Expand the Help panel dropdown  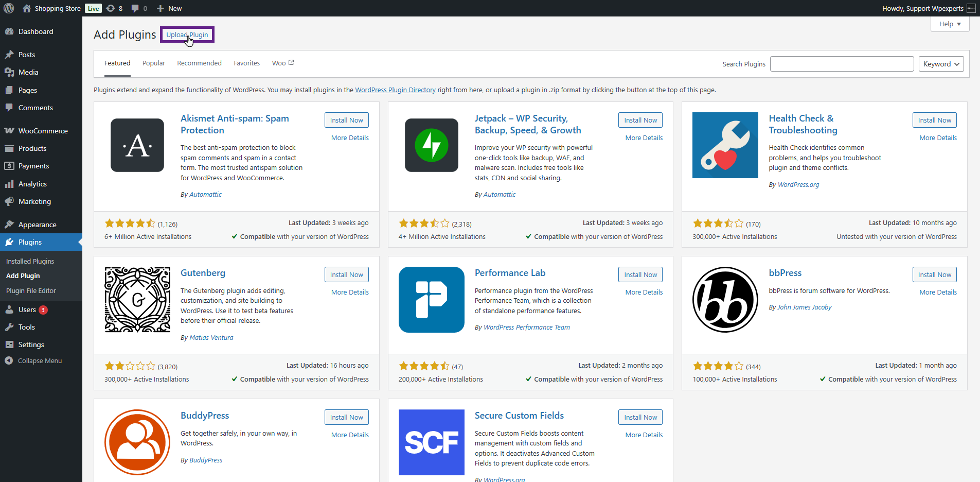(950, 24)
